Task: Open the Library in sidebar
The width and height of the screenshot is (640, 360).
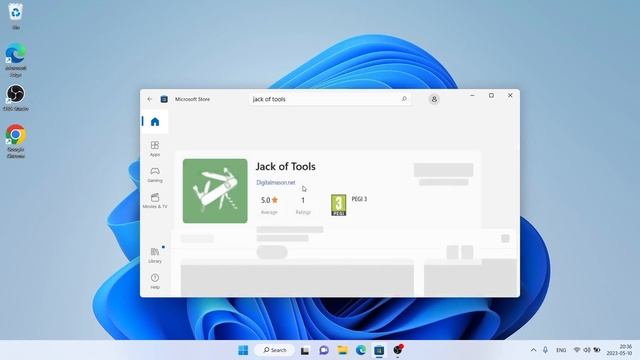Action: 155,255
